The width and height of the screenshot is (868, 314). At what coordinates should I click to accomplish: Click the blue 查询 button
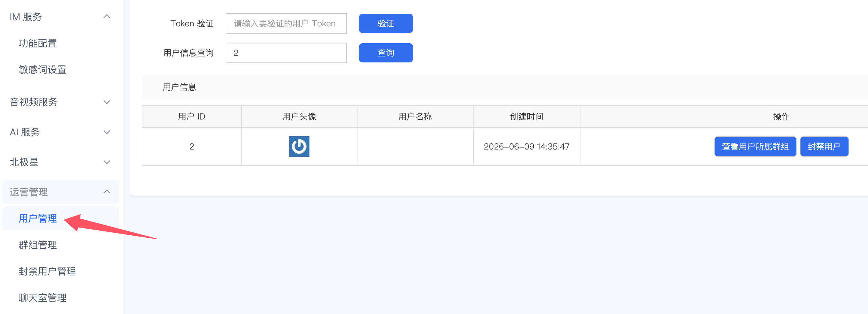[x=386, y=53]
